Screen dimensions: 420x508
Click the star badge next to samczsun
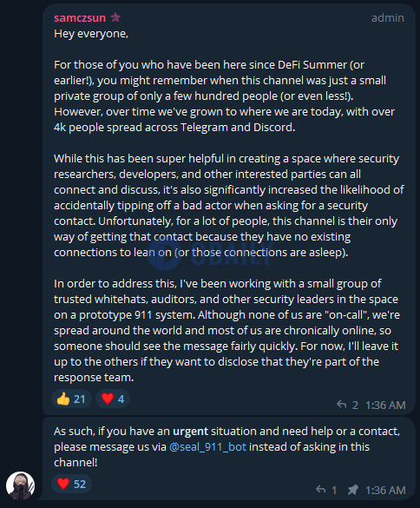115,16
